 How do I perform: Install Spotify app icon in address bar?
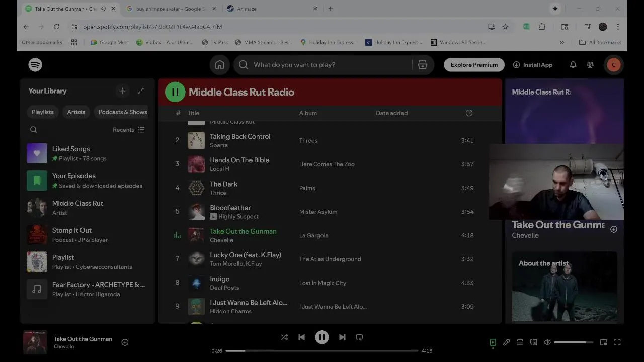[492, 27]
